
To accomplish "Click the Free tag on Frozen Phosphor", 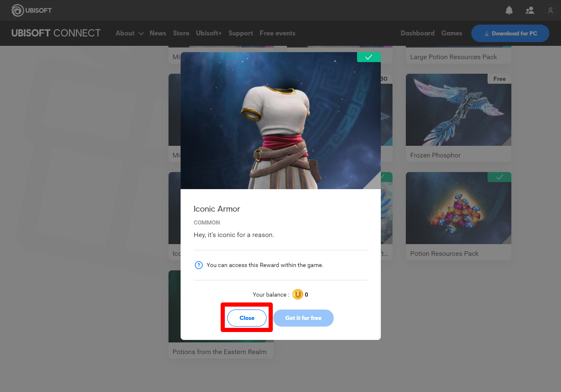I will 499,79.
